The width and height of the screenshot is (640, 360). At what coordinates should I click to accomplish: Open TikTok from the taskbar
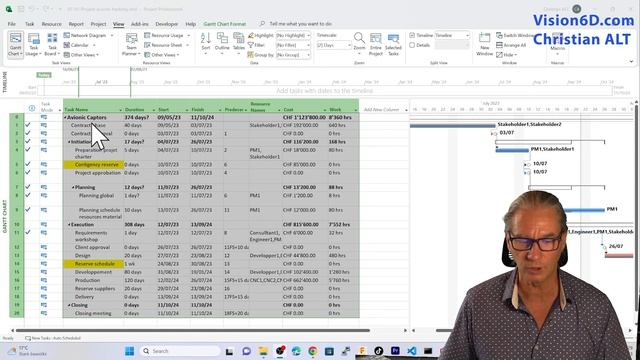point(378,351)
